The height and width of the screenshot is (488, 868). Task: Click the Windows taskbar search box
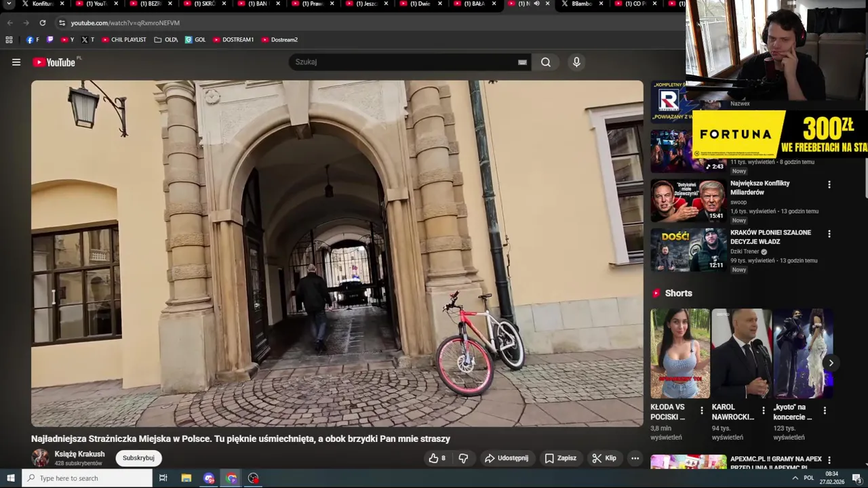87,479
